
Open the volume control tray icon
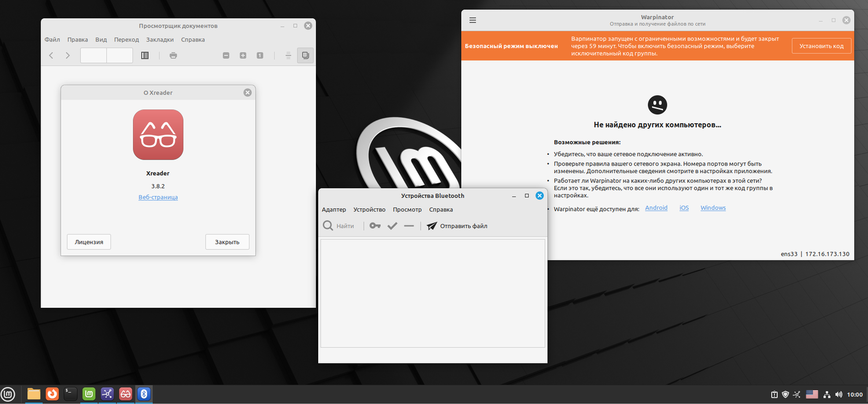(838, 395)
